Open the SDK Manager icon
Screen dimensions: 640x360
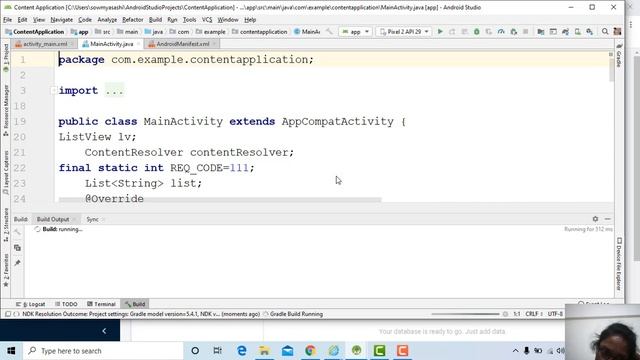589,31
